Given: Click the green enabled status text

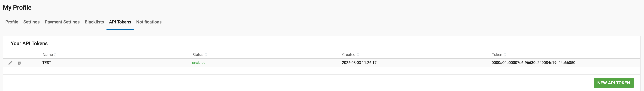Looking at the screenshot, I should (199, 63).
